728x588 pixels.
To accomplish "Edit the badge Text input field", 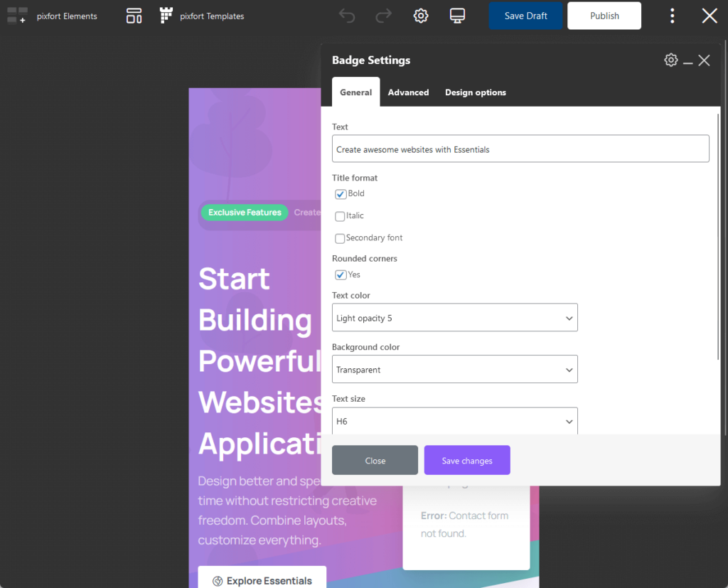I will (520, 149).
